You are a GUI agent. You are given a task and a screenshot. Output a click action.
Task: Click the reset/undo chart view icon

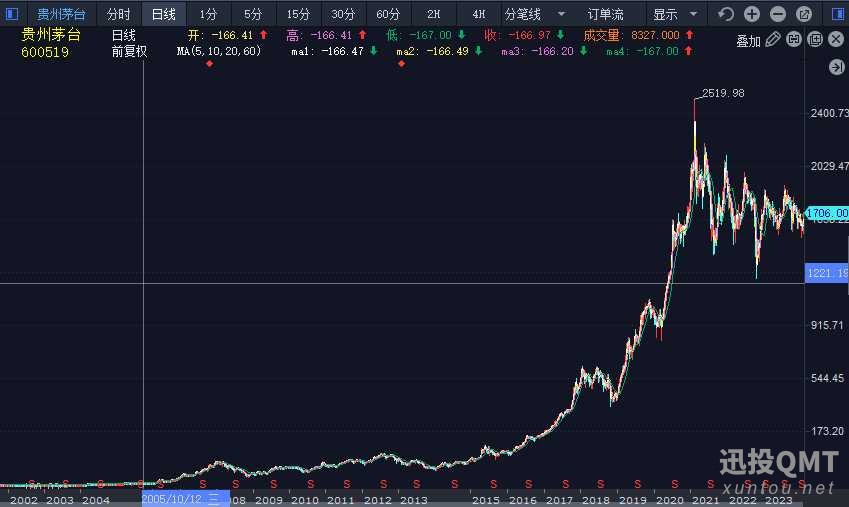point(726,14)
